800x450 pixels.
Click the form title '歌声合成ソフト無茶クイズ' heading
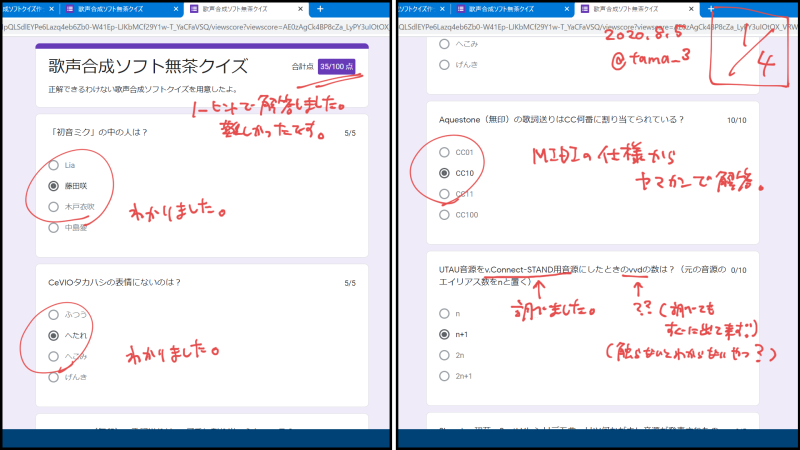click(148, 66)
